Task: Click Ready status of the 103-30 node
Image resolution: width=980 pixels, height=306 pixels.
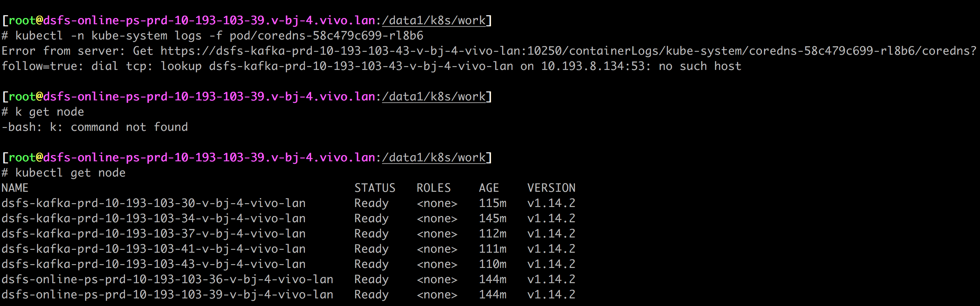Action: click(x=371, y=204)
